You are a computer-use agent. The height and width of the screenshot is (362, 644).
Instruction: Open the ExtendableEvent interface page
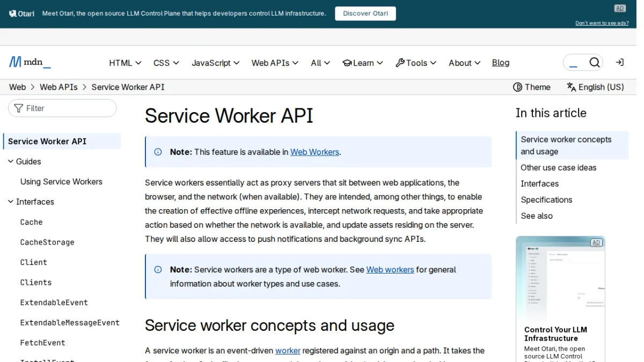tap(54, 302)
